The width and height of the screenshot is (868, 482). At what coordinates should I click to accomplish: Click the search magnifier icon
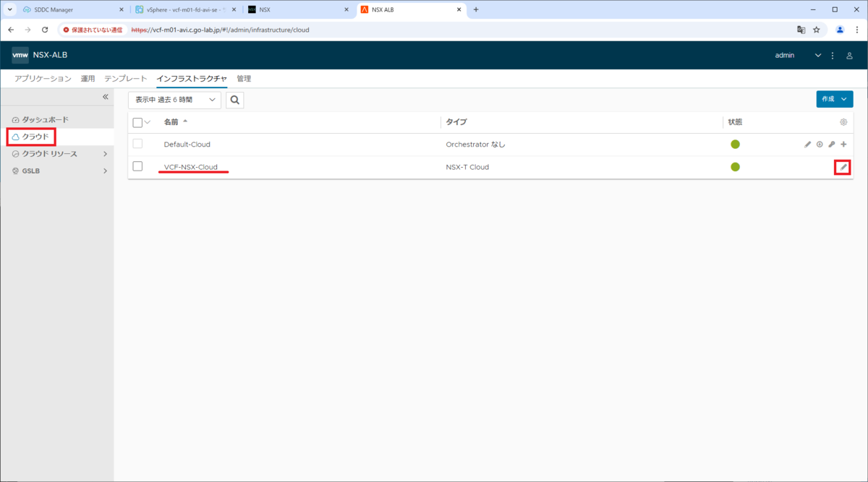234,100
